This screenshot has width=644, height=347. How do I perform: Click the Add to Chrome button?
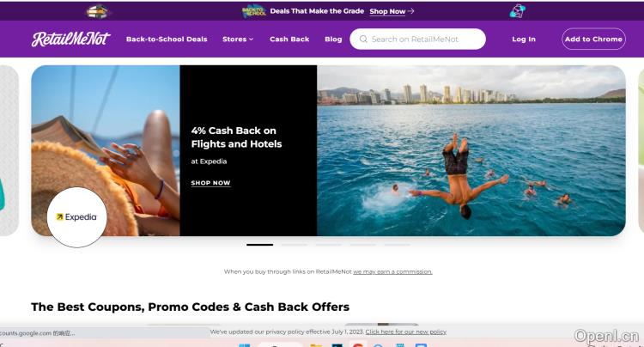pos(593,39)
